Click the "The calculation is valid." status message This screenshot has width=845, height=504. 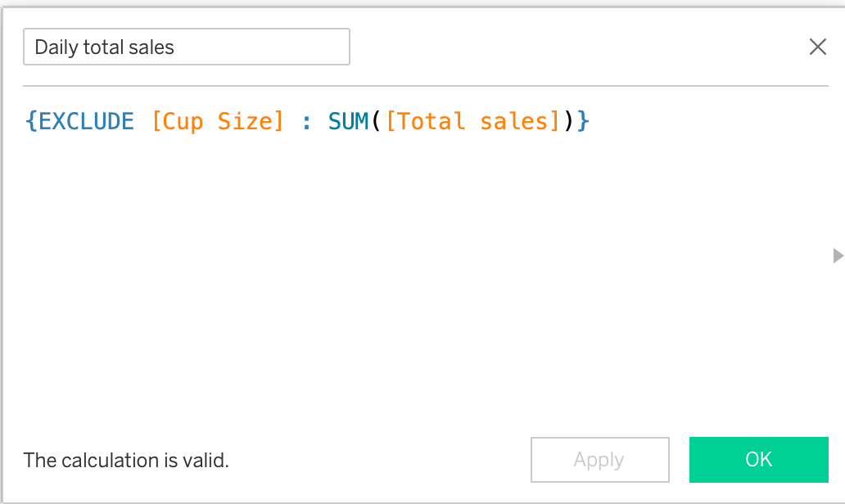click(126, 461)
